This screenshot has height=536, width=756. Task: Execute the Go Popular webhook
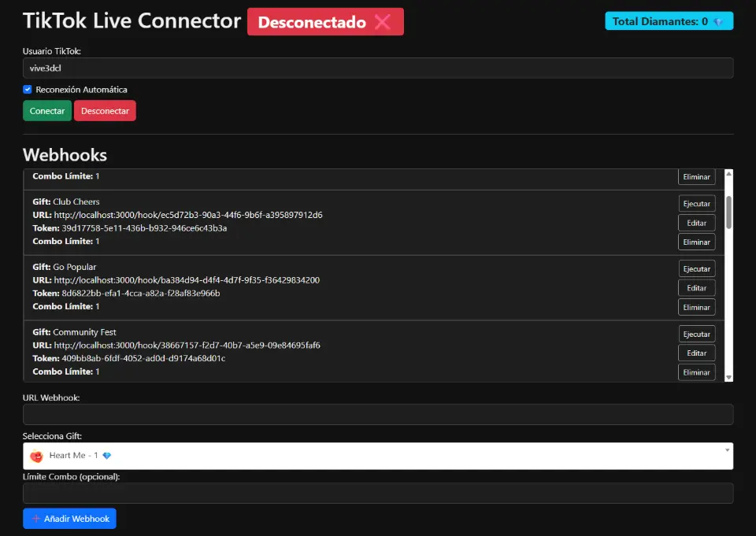pyautogui.click(x=696, y=269)
